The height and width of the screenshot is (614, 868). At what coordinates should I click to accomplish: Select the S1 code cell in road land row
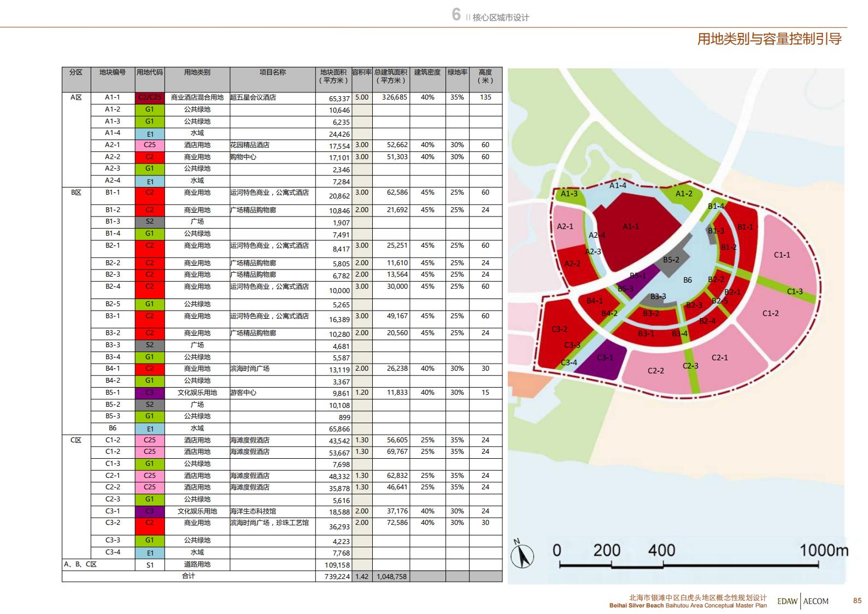point(150,565)
